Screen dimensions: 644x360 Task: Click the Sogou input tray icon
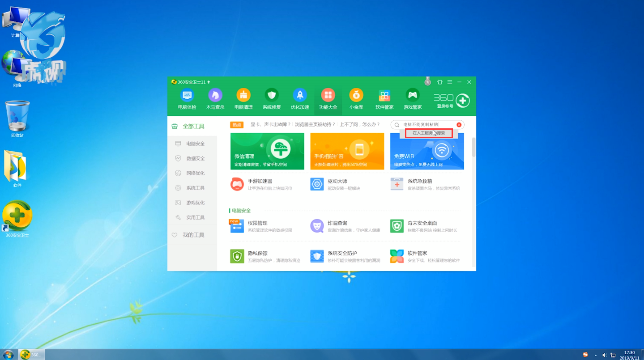coord(585,355)
